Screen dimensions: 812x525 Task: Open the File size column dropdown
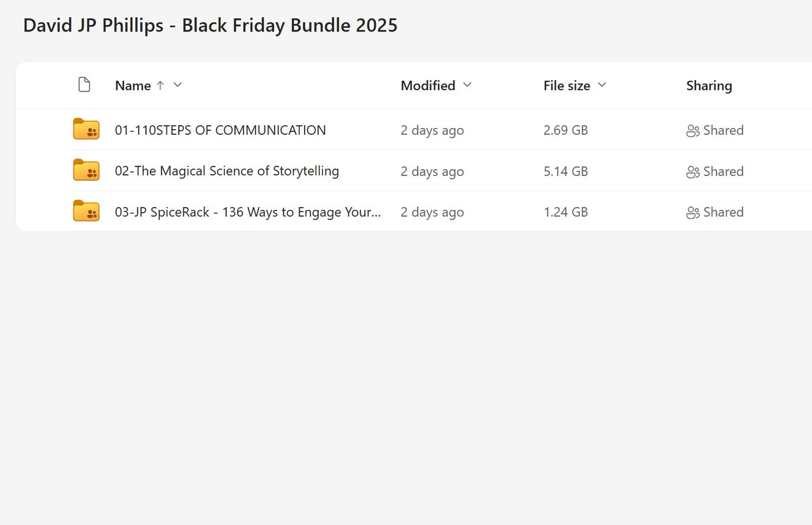602,85
